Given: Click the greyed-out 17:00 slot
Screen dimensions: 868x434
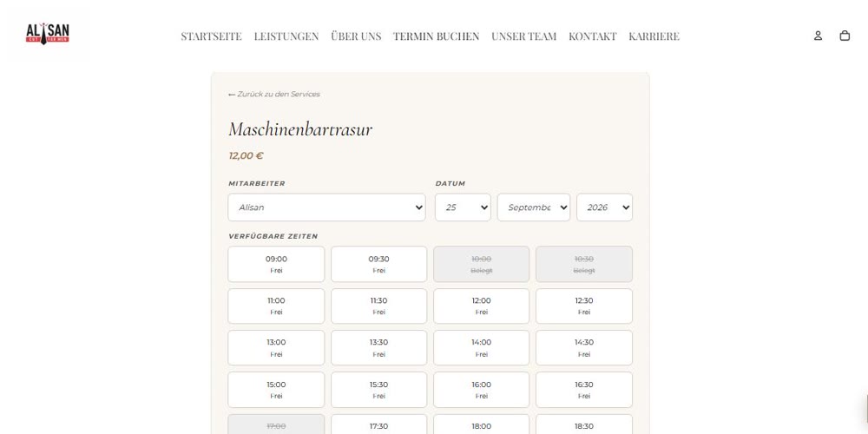Looking at the screenshot, I should tap(276, 424).
